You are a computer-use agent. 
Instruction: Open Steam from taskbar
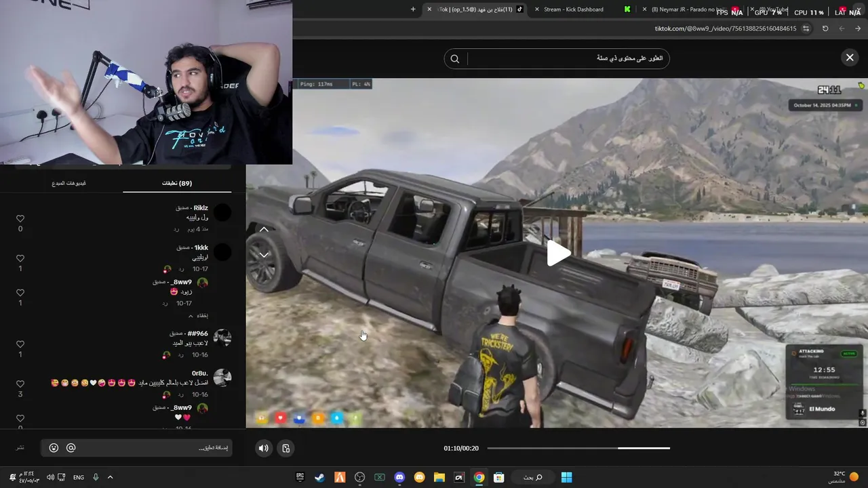pyautogui.click(x=319, y=477)
